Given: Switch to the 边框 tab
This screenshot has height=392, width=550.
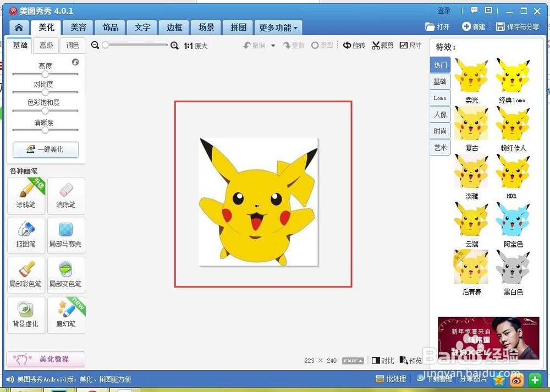Looking at the screenshot, I should click(x=174, y=27).
